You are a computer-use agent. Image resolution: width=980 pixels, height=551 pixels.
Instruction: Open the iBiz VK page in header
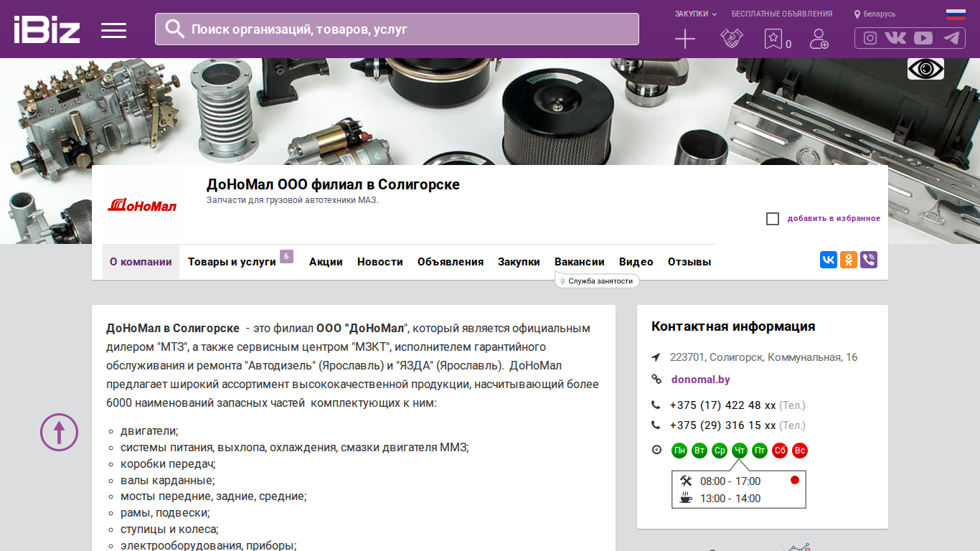coord(895,38)
